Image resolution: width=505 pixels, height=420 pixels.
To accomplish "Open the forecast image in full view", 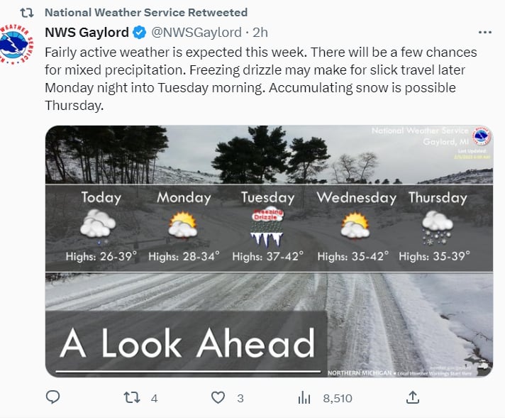I will 269,251.
